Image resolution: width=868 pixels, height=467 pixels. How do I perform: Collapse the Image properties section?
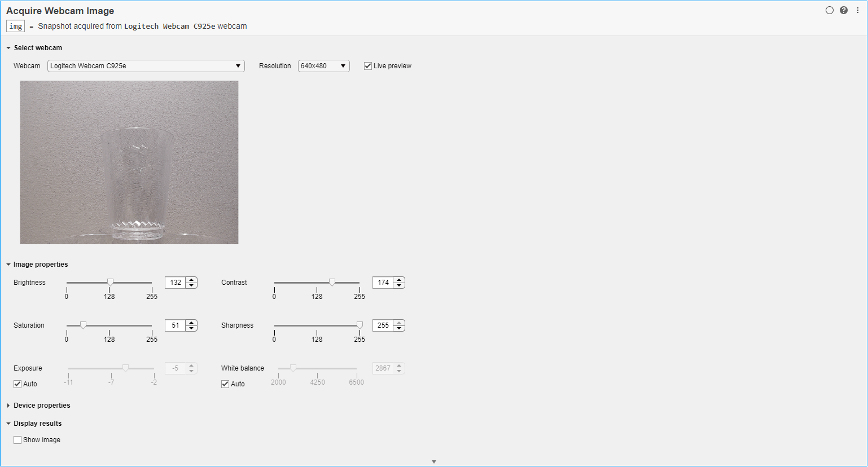point(8,264)
